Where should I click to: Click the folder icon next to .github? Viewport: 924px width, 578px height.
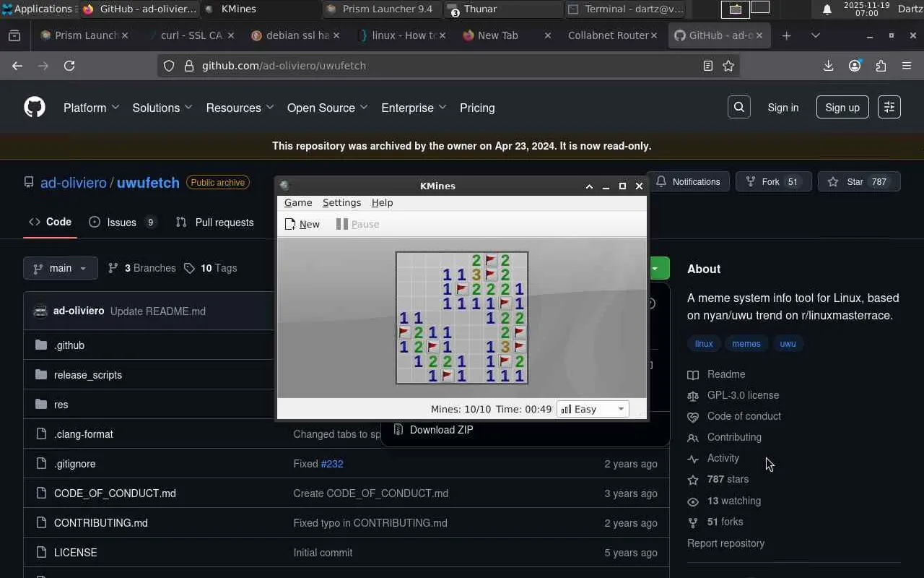tap(41, 345)
